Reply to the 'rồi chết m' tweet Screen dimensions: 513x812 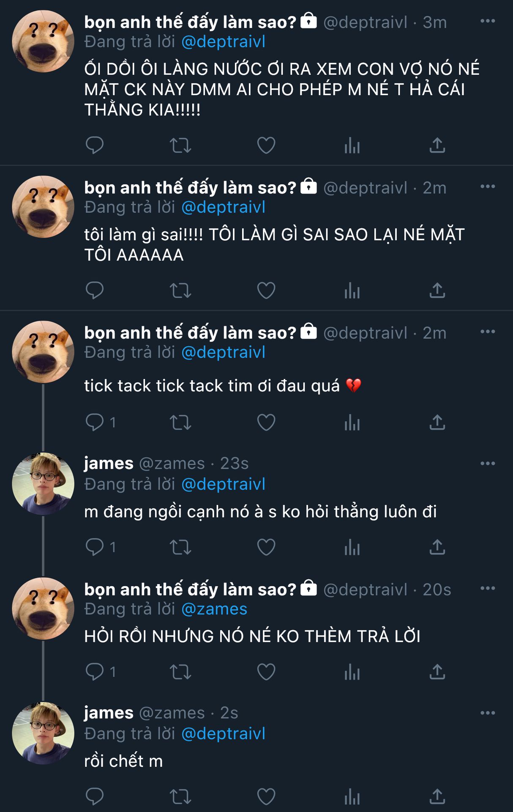94,797
